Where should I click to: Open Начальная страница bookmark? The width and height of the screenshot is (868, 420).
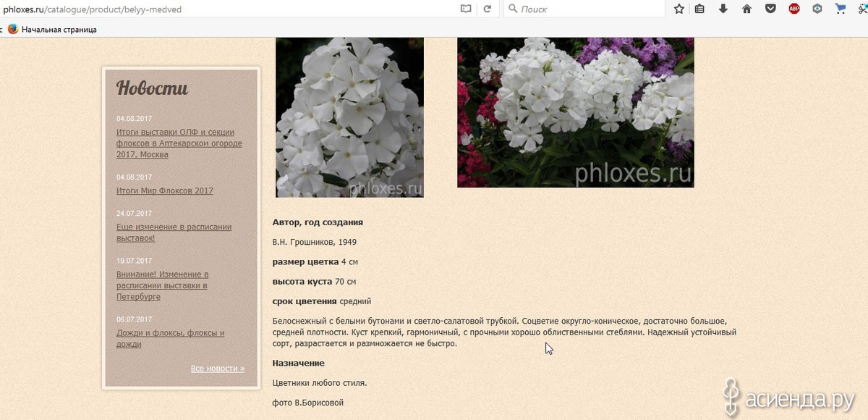coord(59,30)
